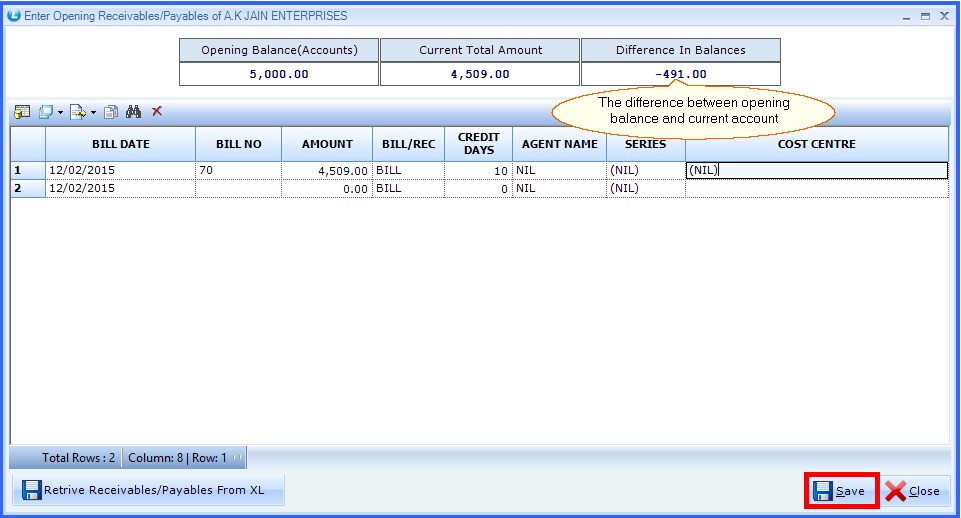Screen dimensions: 961x518
Task: Click Retrive Receivables/Payables From XL button
Action: 147,490
